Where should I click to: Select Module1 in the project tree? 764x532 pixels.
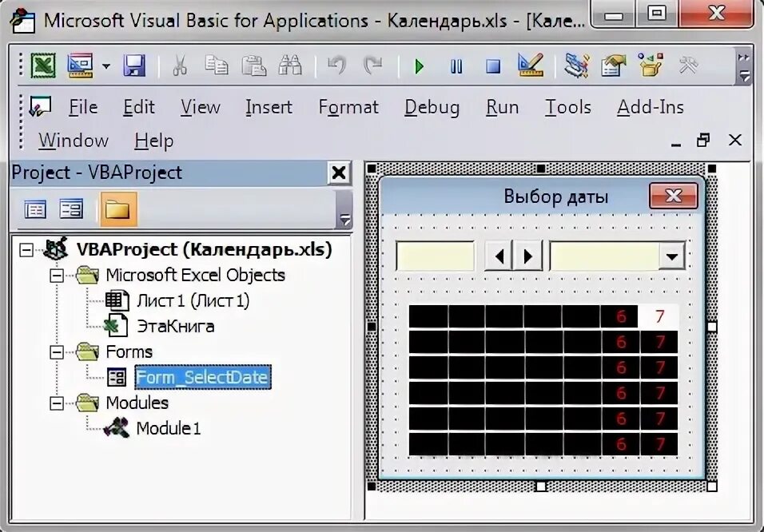[x=168, y=429]
